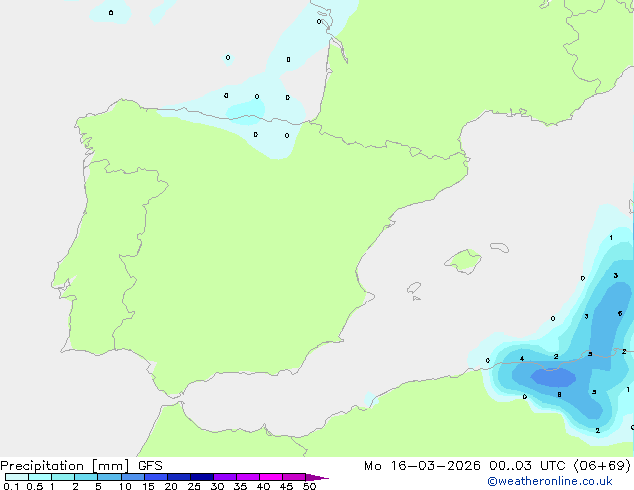
Task: Click the legend swatch between 0.5 and 1
Action: pos(40,477)
